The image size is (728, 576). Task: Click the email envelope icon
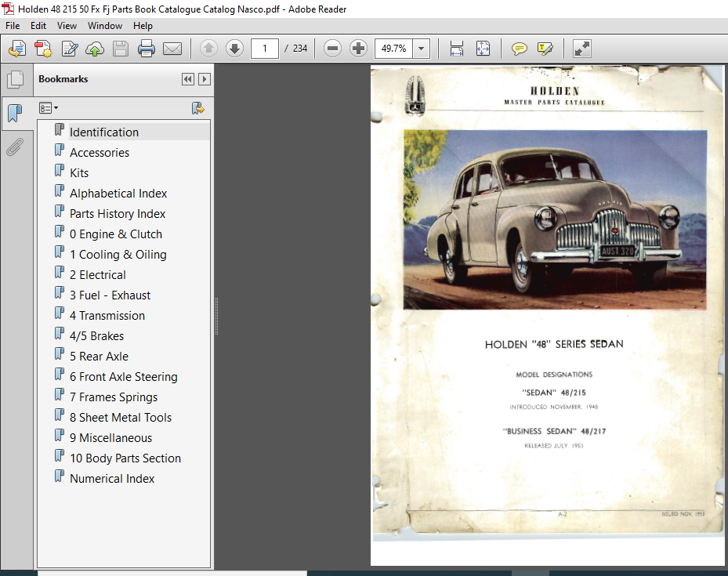point(172,49)
